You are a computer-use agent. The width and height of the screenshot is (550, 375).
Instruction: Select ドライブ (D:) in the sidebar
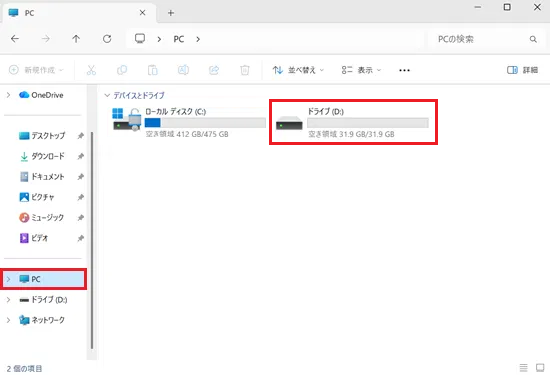43,300
